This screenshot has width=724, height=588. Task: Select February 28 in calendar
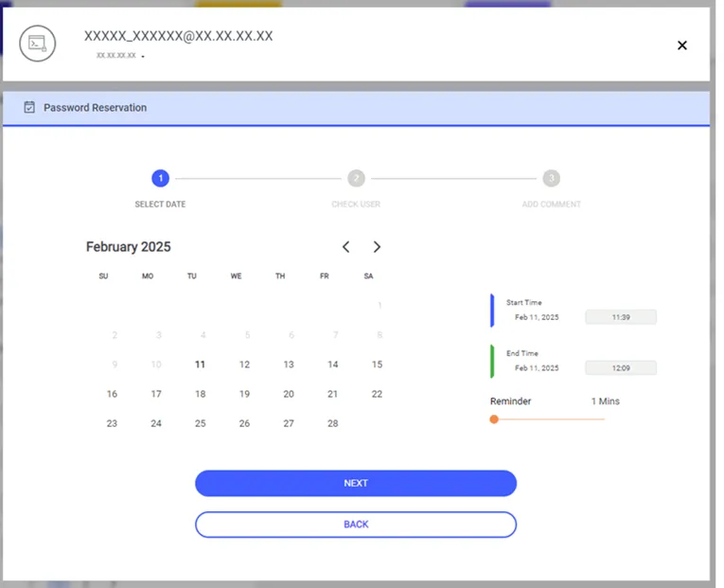coord(333,423)
